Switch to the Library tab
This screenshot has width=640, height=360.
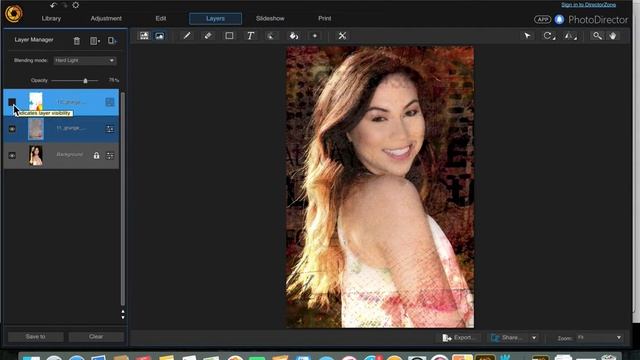click(x=51, y=18)
